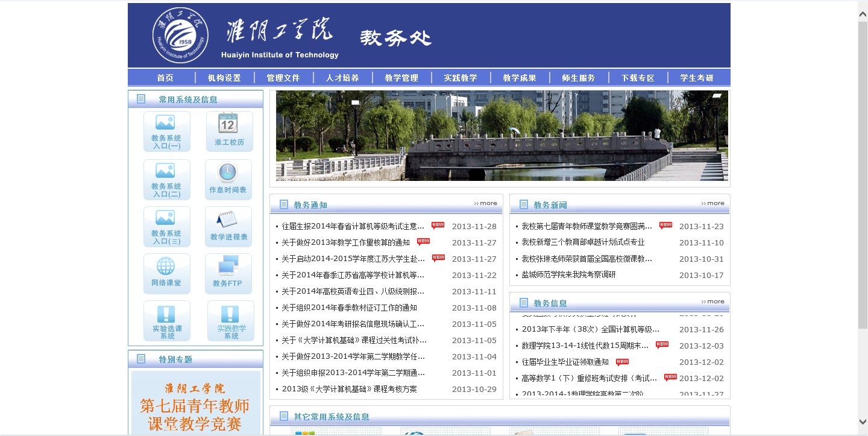Click the 教务FTP computer icon
Image resolution: width=868 pixels, height=436 pixels.
(x=228, y=273)
